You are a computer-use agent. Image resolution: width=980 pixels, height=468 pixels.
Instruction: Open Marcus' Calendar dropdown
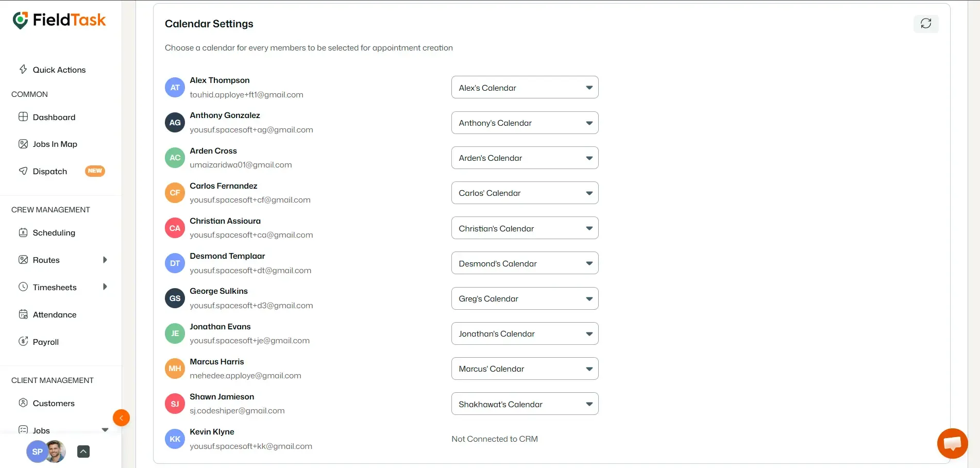point(525,369)
